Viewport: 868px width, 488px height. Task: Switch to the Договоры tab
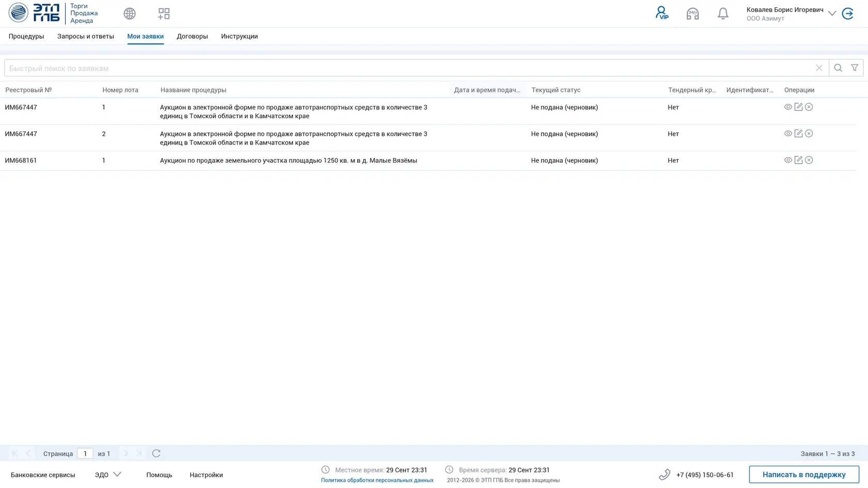192,36
